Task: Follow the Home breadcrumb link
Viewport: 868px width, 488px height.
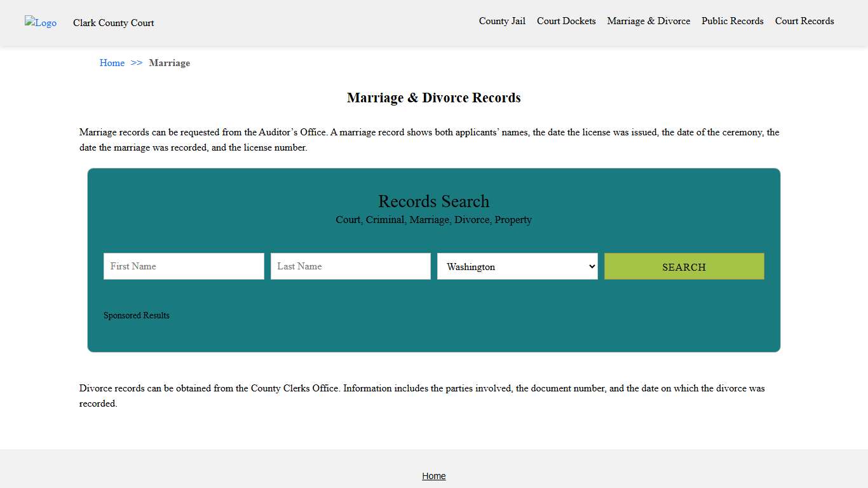Action: click(x=112, y=63)
